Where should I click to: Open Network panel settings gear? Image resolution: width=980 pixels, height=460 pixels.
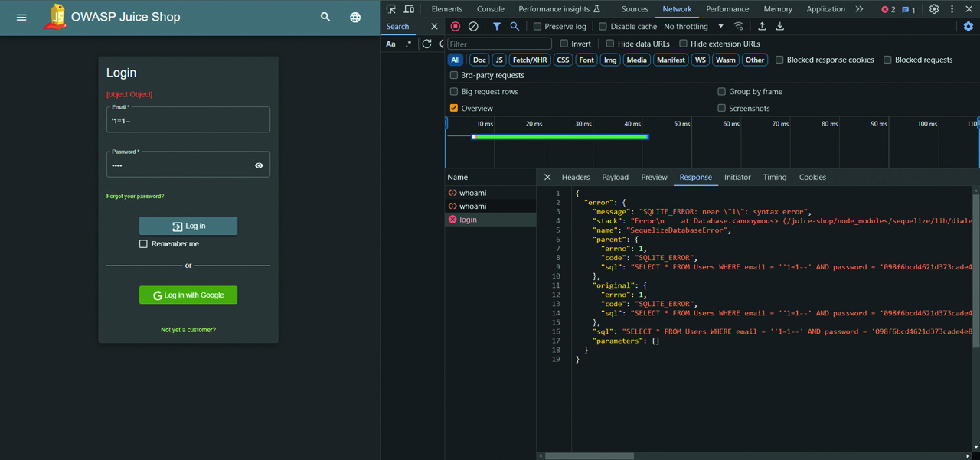[x=969, y=26]
